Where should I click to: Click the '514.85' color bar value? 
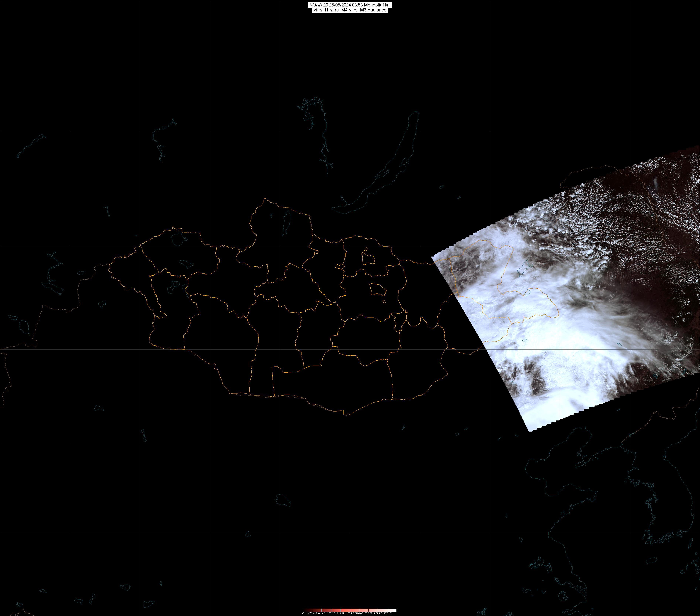coord(359,614)
